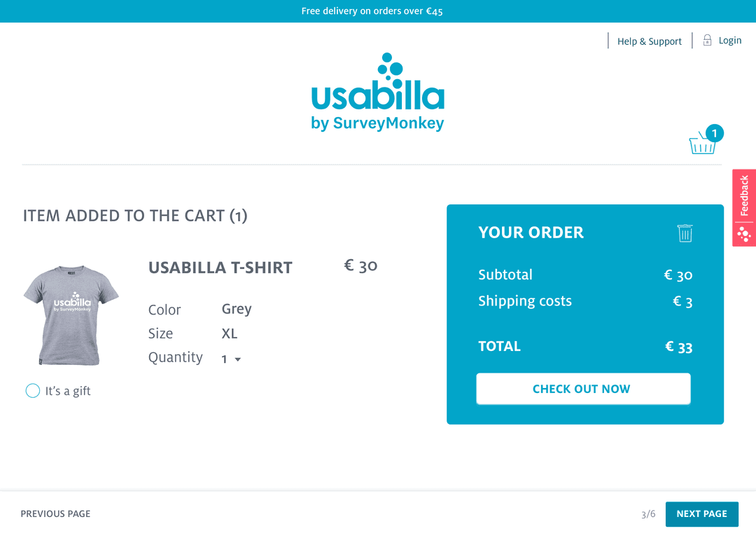Change quantity using the dropdown chevron
Screen dimensions: 756x538
click(x=237, y=359)
